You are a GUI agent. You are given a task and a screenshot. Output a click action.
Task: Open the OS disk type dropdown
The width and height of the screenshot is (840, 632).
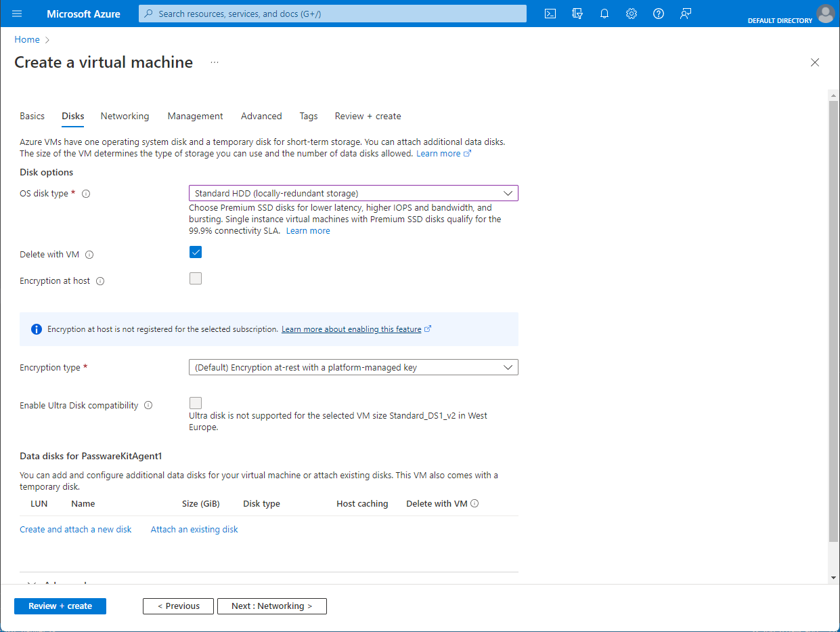(353, 193)
